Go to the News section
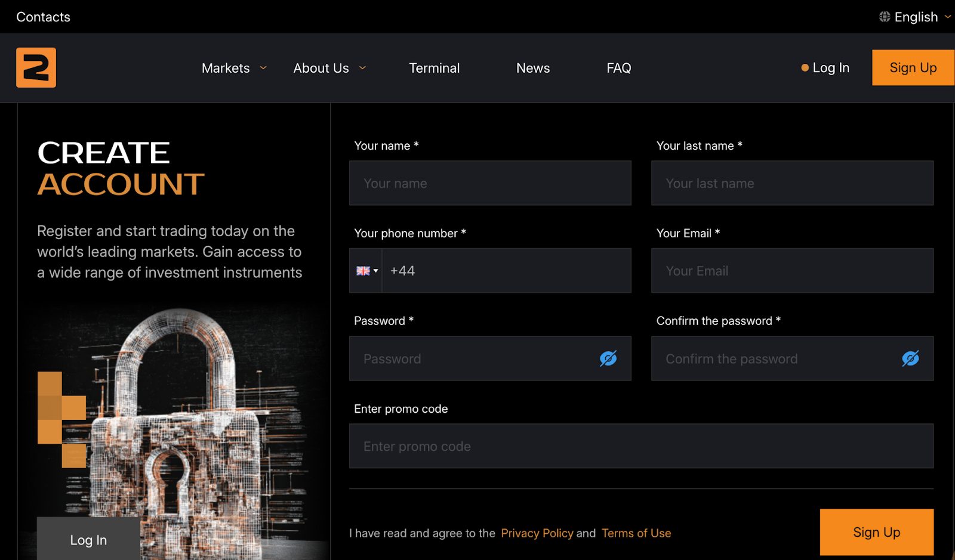This screenshot has width=955, height=560. (x=532, y=68)
